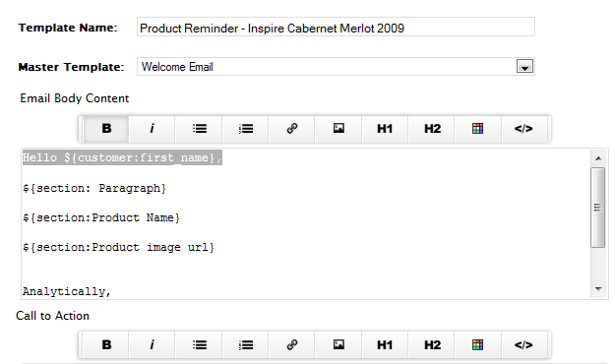Open HTML source view in Call to Action toolbar

524,344
